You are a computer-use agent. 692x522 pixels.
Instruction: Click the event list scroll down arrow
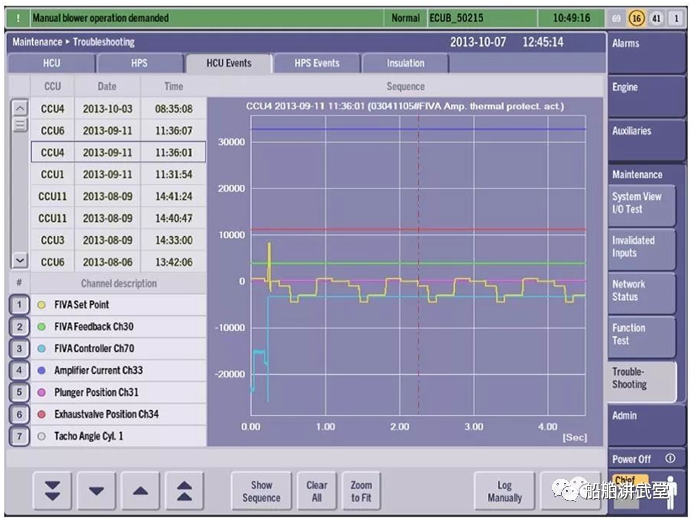coord(20,260)
